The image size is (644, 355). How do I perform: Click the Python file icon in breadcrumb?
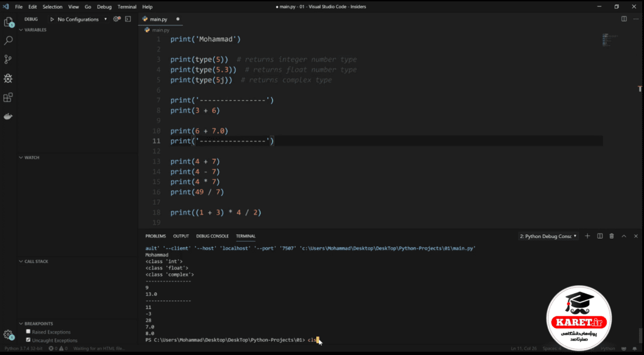147,30
